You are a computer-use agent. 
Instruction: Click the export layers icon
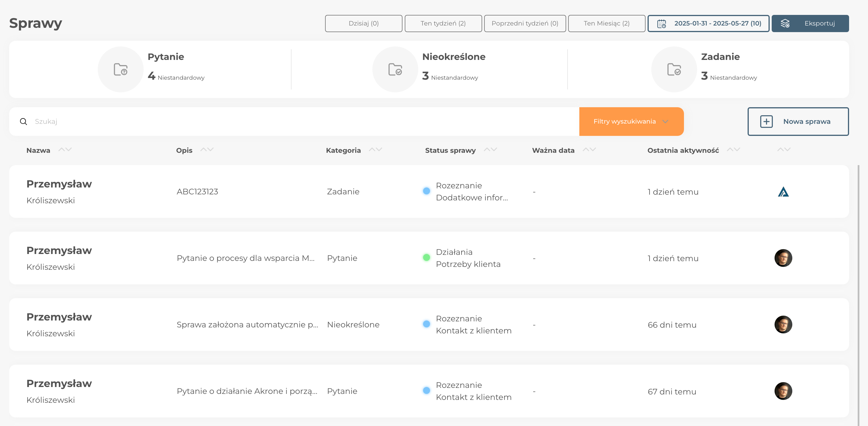(x=785, y=24)
